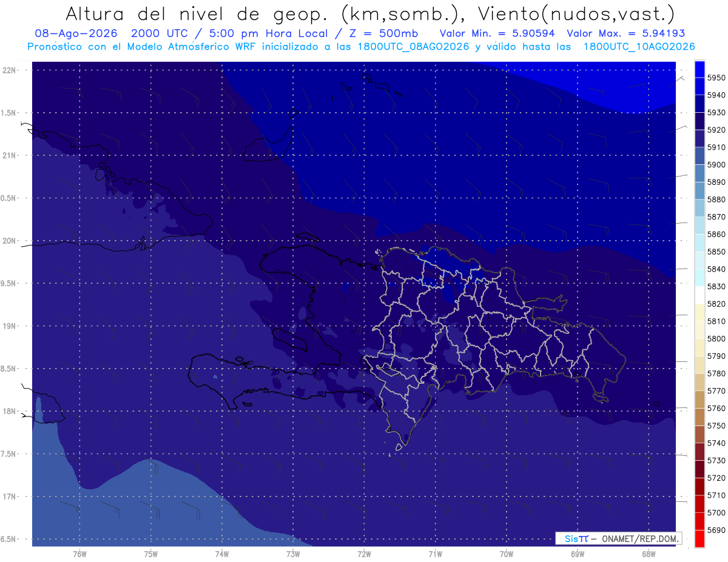Click the '5790' colorbar label

point(716,356)
